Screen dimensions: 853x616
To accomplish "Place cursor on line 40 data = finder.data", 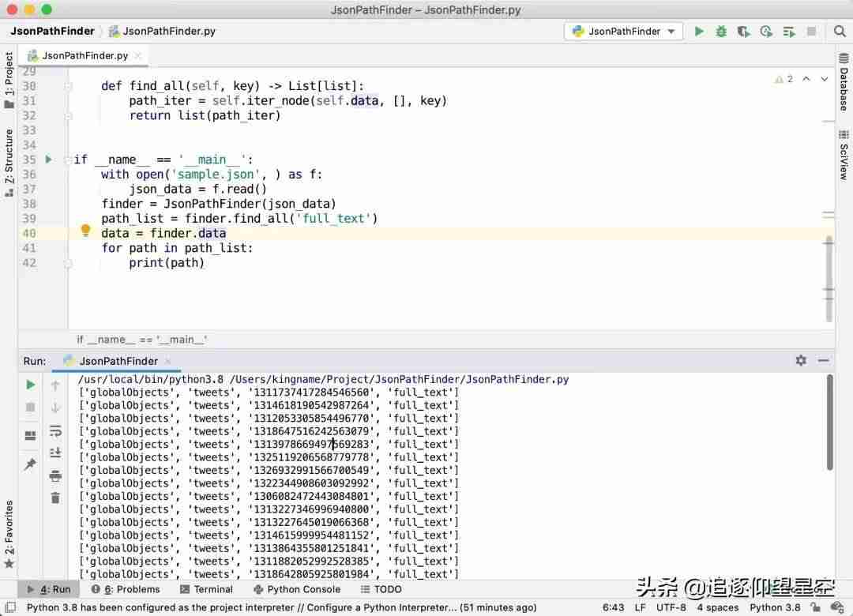I will tap(163, 234).
